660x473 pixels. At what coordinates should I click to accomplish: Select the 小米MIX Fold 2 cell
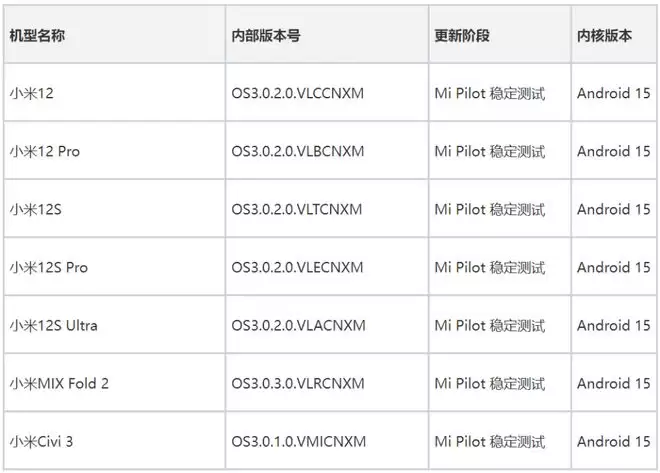pyautogui.click(x=59, y=384)
